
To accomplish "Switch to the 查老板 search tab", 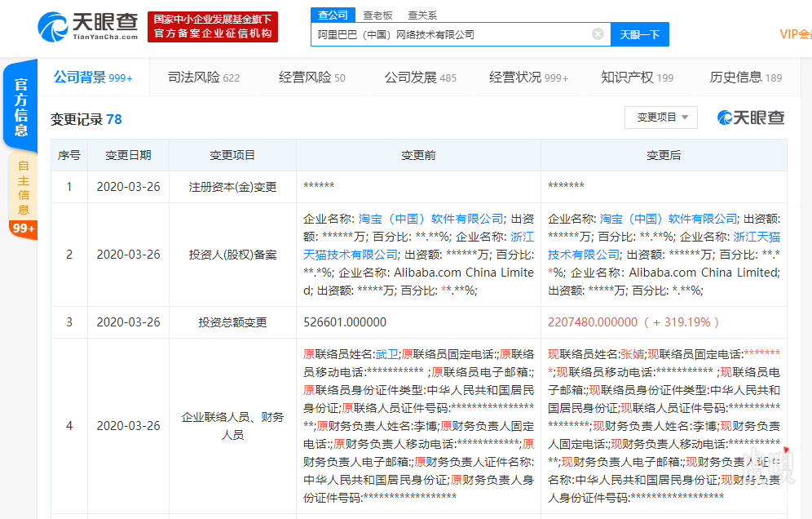I will [x=377, y=15].
